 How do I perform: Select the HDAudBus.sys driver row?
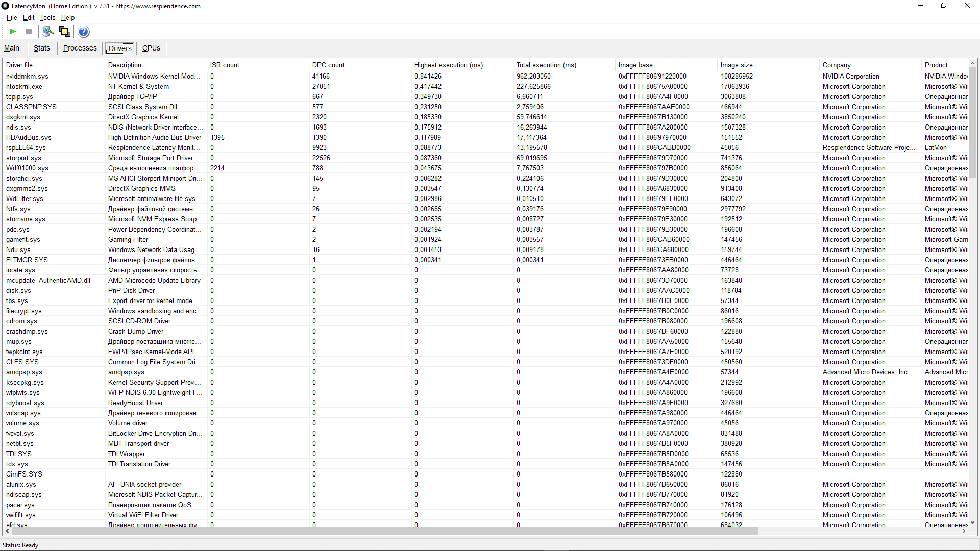point(485,137)
